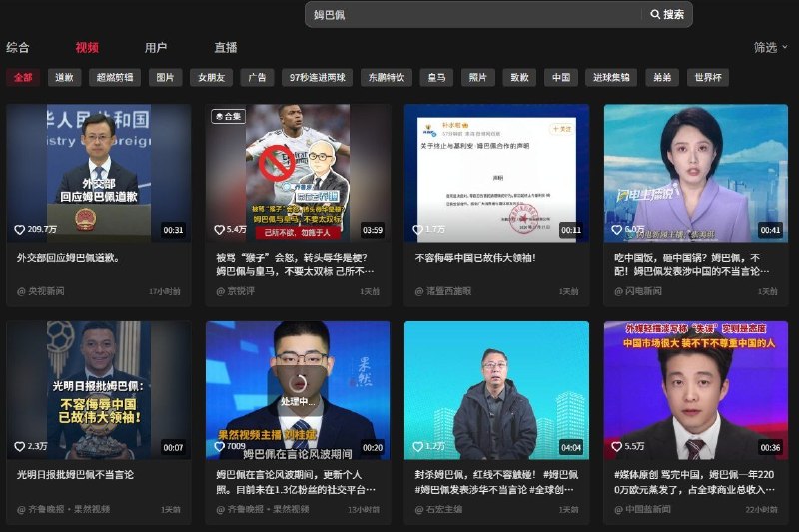Visit the @央视新闻 author profile
This screenshot has width=799, height=532.
[41, 291]
